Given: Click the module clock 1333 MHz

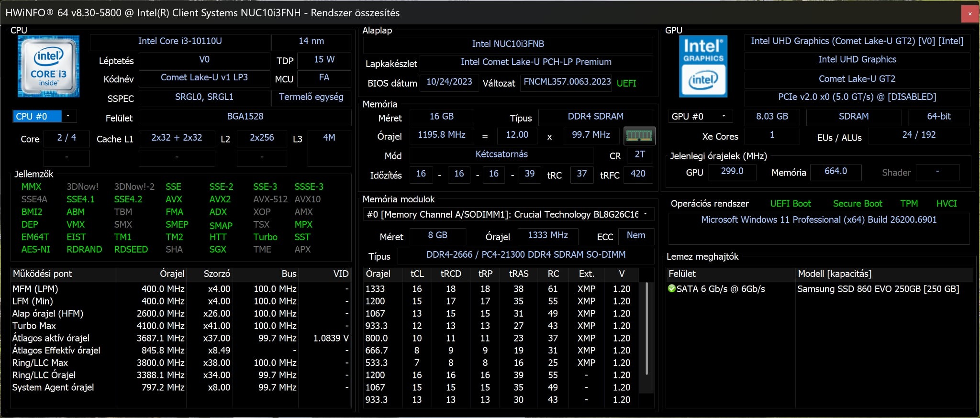Looking at the screenshot, I should [x=548, y=235].
